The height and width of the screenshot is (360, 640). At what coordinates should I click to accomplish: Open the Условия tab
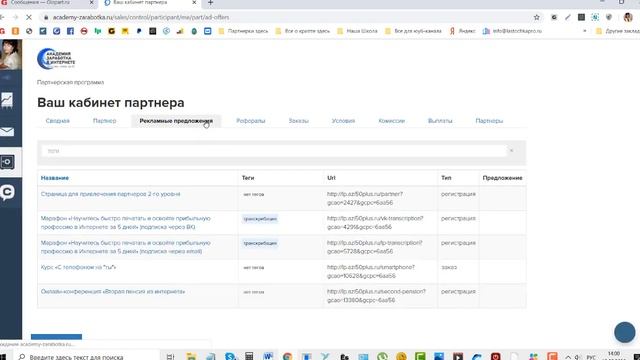point(343,121)
